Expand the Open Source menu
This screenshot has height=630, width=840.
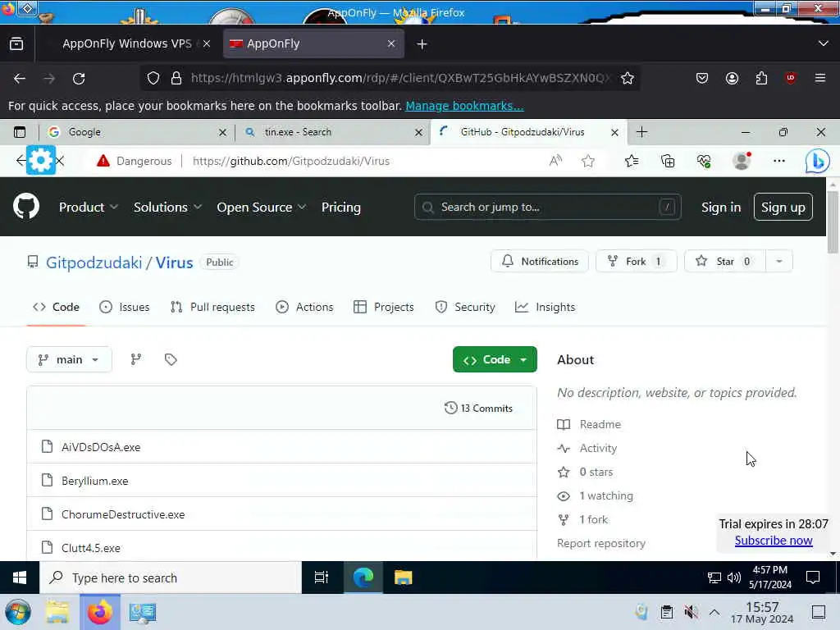pos(262,208)
